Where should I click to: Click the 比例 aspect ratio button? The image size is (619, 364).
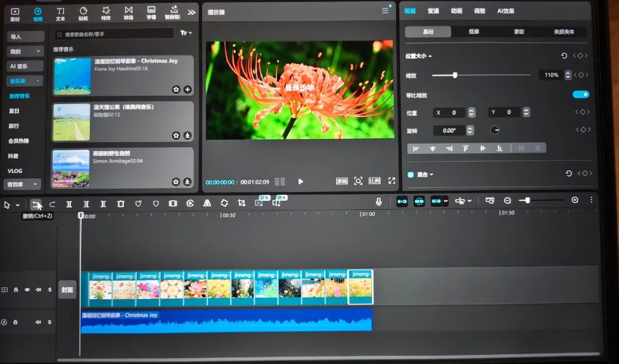[374, 181]
